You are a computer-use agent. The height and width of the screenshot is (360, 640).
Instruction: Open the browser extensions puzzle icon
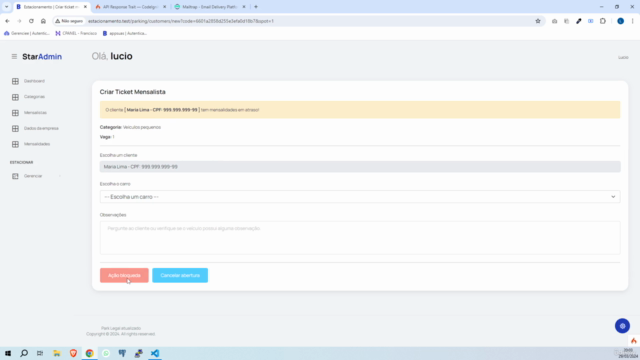[603, 21]
